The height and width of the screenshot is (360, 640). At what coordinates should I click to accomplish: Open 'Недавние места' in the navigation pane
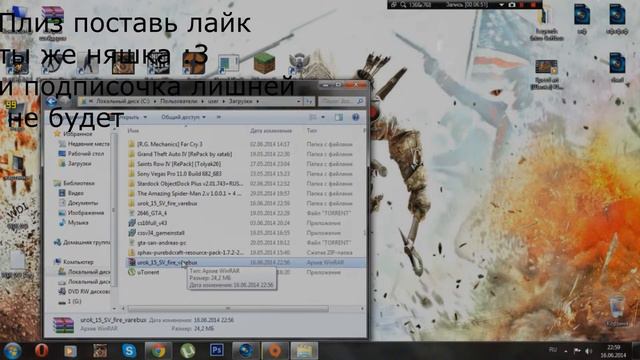84,144
